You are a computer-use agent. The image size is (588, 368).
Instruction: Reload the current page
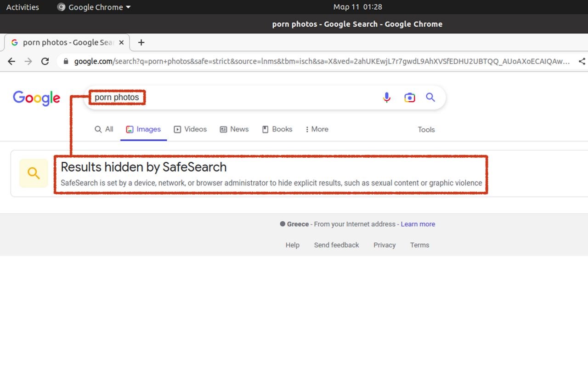45,61
